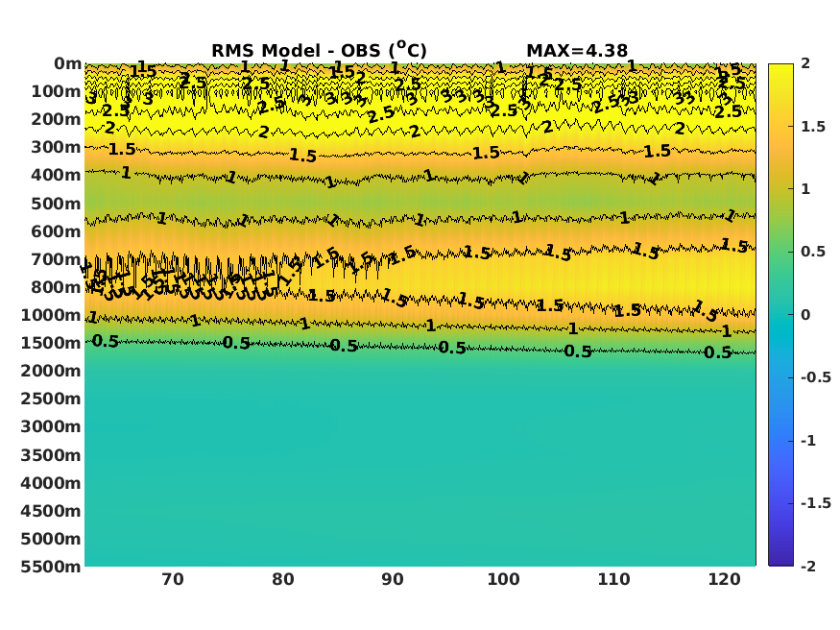Image resolution: width=840 pixels, height=630 pixels.
Task: Pick the "90" horizontal axis tick label
Action: pyautogui.click(x=393, y=580)
